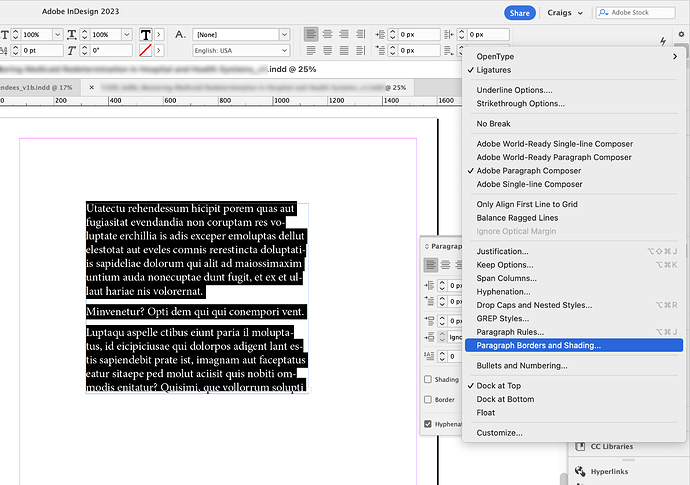This screenshot has height=485, width=690.
Task: Click the Share button
Action: 520,13
